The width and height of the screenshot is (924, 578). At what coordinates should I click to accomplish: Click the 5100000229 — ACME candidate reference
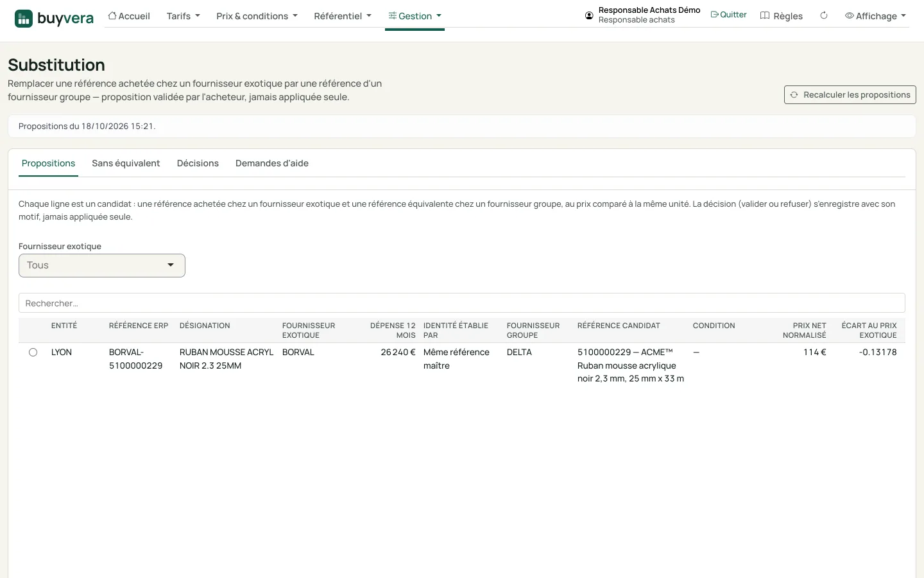pos(631,365)
